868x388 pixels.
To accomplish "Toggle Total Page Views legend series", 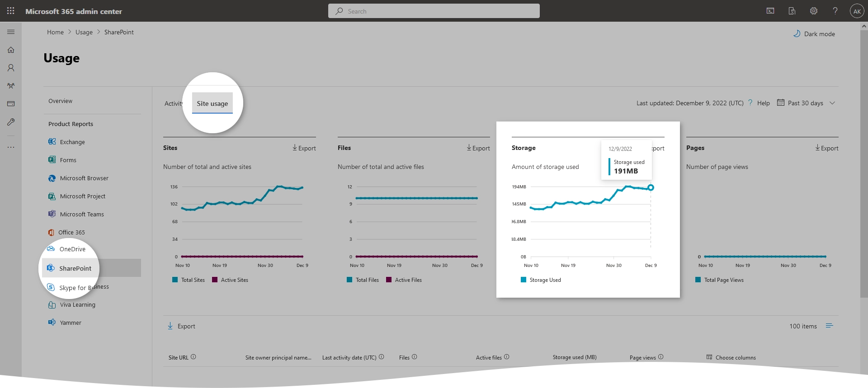I will (720, 280).
